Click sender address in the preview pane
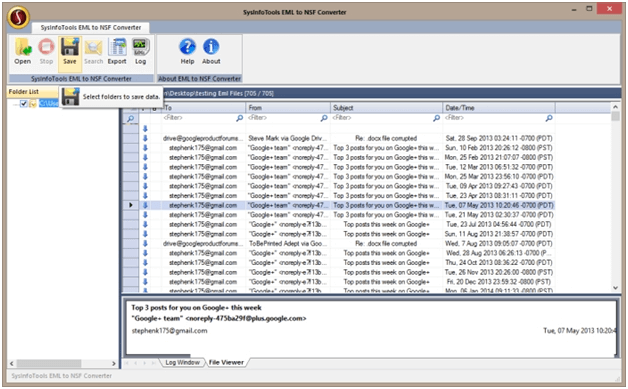This screenshot has width=628, height=389. (219, 318)
